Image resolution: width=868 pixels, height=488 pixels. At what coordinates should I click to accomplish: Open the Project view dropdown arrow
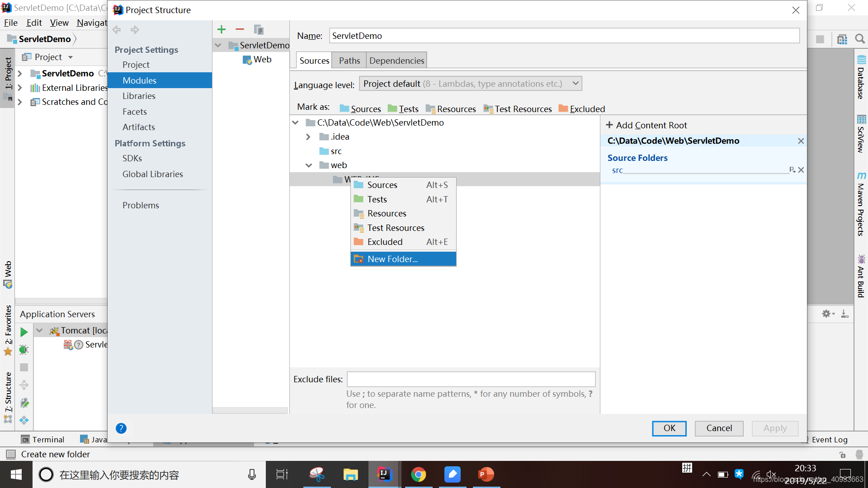[x=71, y=57]
